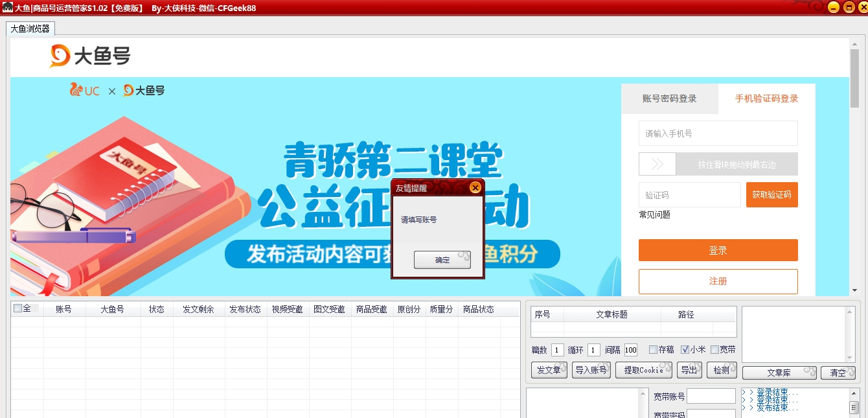Click the article text box scroll-up arrow
The height and width of the screenshot is (418, 868).
850,312
